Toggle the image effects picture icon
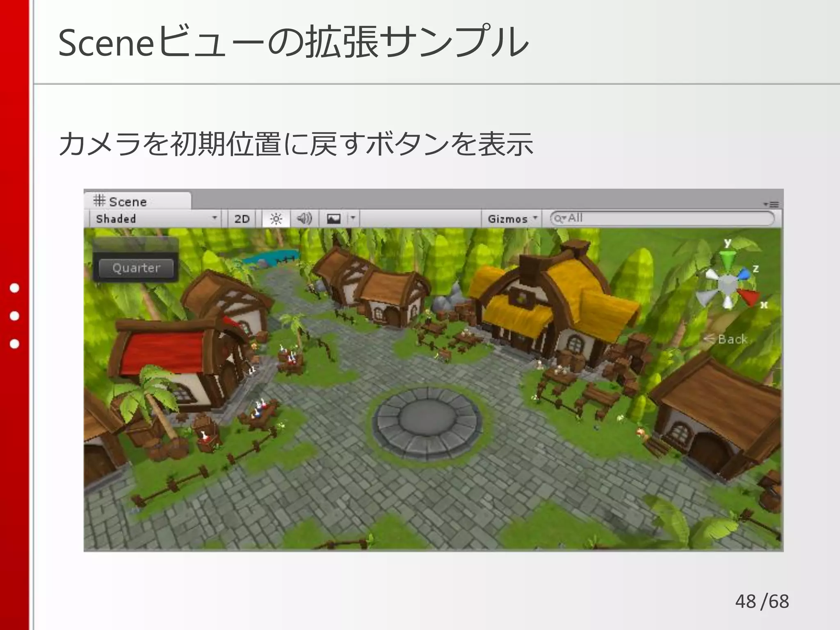The image size is (840, 630). tap(333, 219)
